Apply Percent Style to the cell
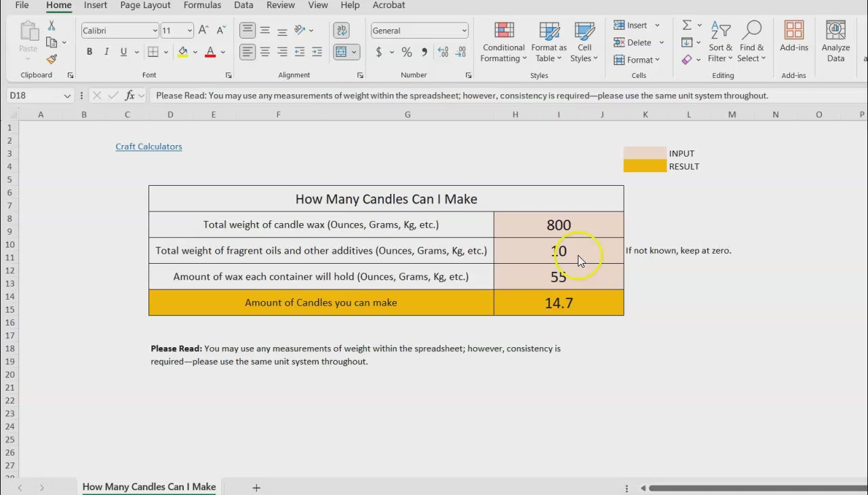Viewport: 868px width, 495px height. point(407,52)
